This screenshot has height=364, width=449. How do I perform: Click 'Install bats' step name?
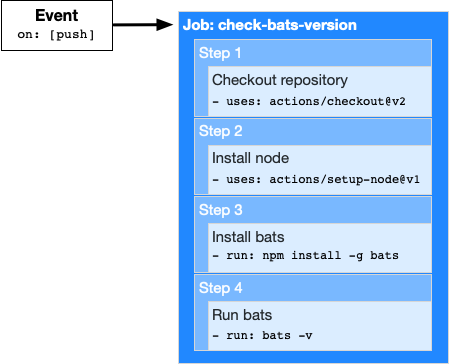[x=248, y=237]
